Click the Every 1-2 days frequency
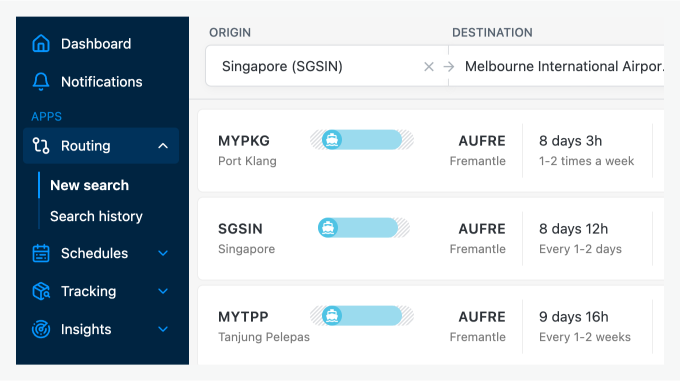Viewport: 680px width, 381px height. coord(580,249)
